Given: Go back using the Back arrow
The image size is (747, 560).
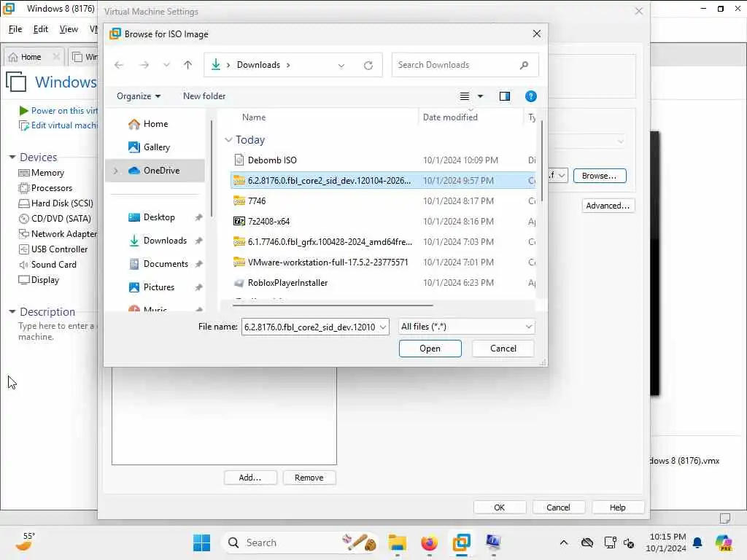Looking at the screenshot, I should (x=119, y=65).
